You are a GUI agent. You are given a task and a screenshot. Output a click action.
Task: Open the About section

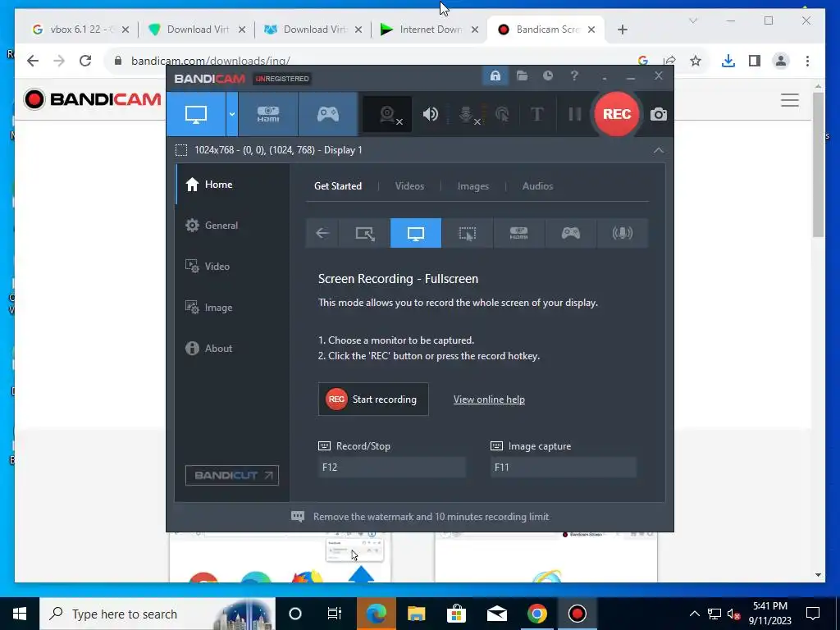232,348
